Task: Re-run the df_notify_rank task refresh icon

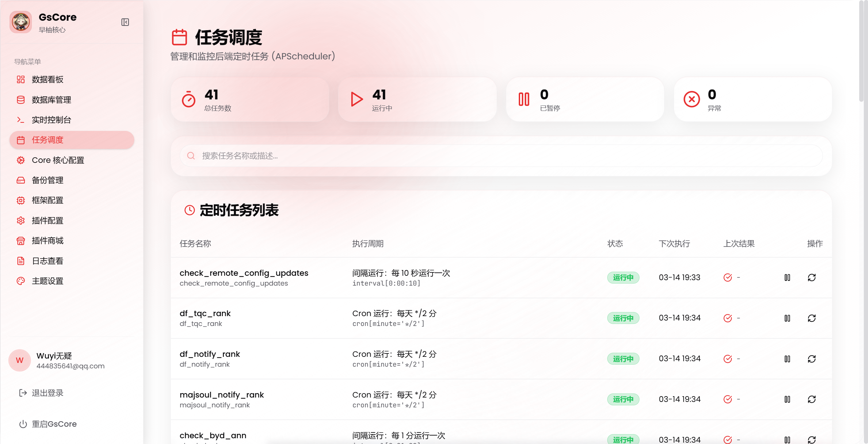Action: pos(812,359)
